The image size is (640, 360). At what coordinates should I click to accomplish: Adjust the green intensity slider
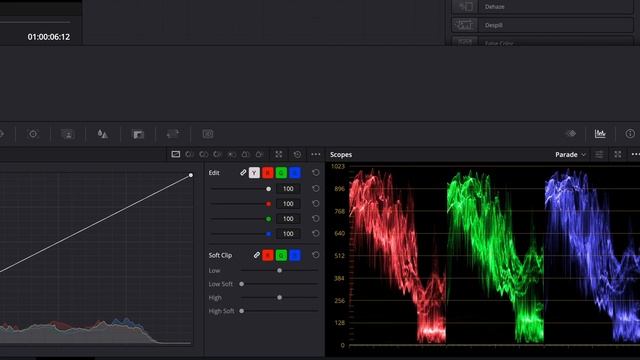tap(268, 219)
